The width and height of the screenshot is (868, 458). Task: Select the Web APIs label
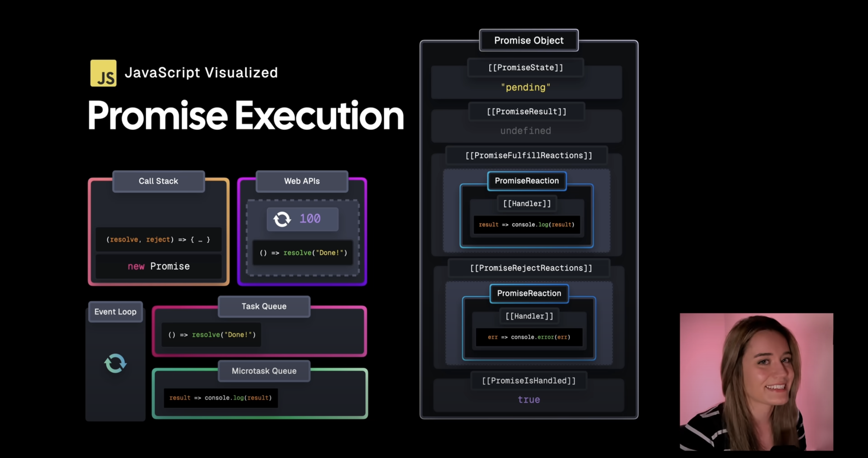pyautogui.click(x=302, y=181)
